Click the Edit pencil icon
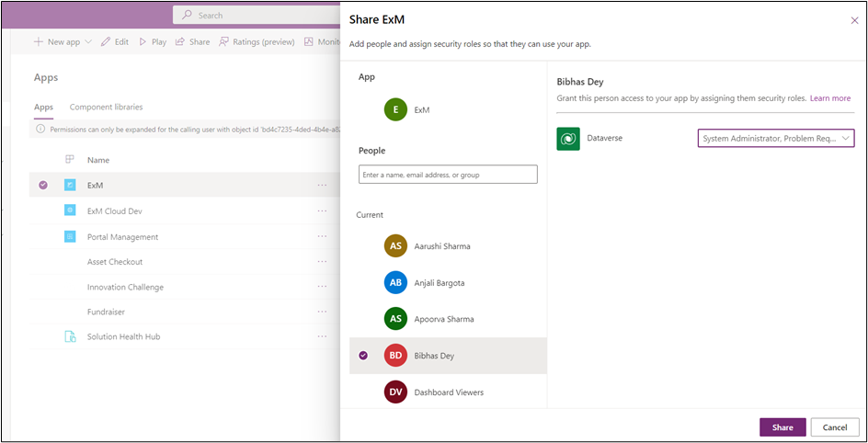This screenshot has height=443, width=868. tap(105, 42)
